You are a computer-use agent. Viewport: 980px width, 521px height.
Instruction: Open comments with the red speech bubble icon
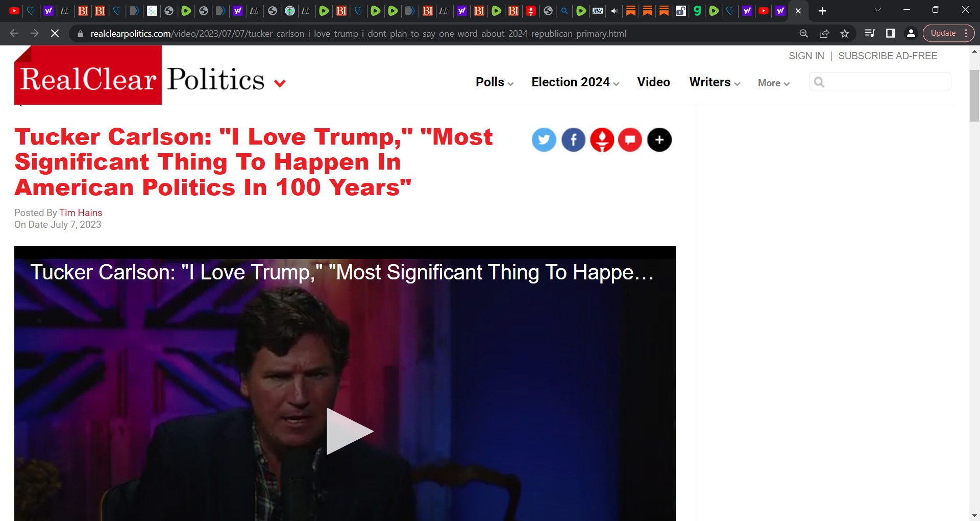click(x=630, y=139)
